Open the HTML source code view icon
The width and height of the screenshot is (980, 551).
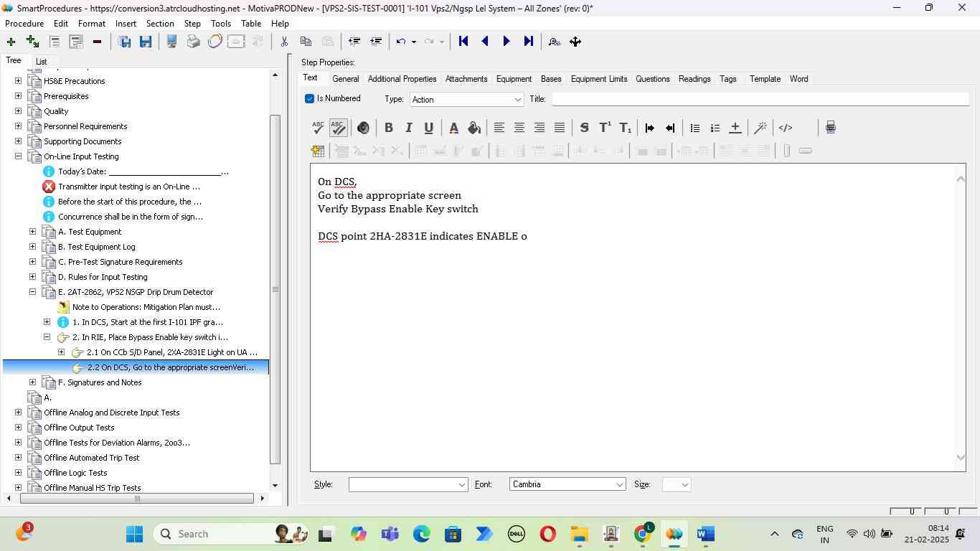pyautogui.click(x=786, y=128)
